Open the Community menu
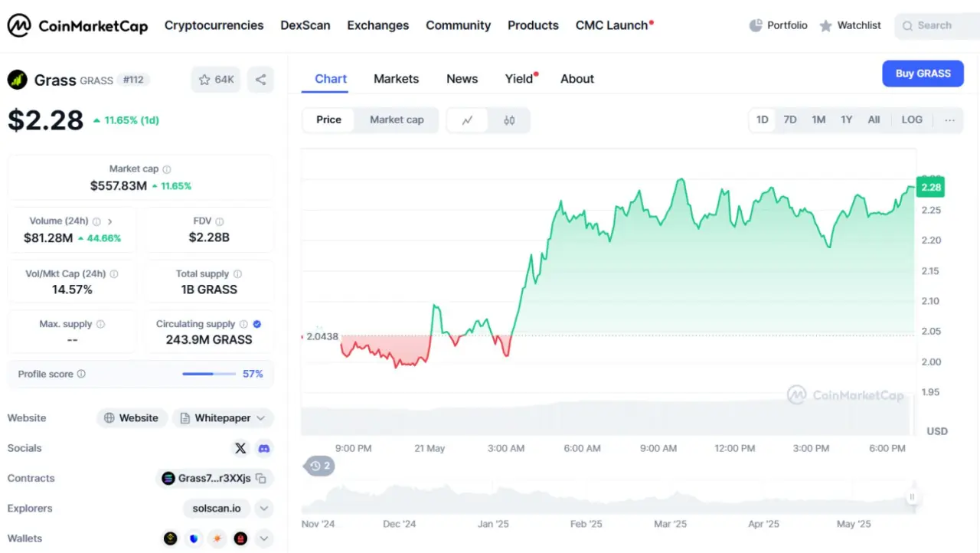Image resolution: width=980 pixels, height=553 pixels. pos(459,25)
